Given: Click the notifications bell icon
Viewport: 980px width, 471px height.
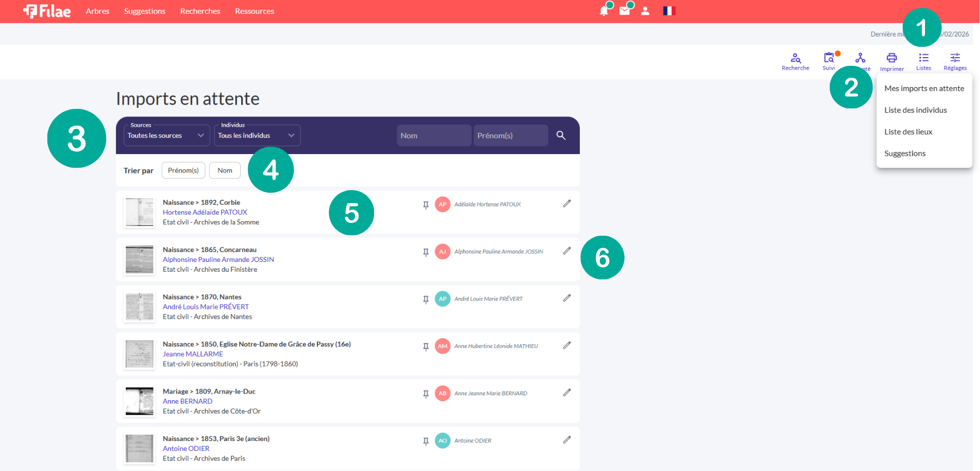Looking at the screenshot, I should [604, 11].
